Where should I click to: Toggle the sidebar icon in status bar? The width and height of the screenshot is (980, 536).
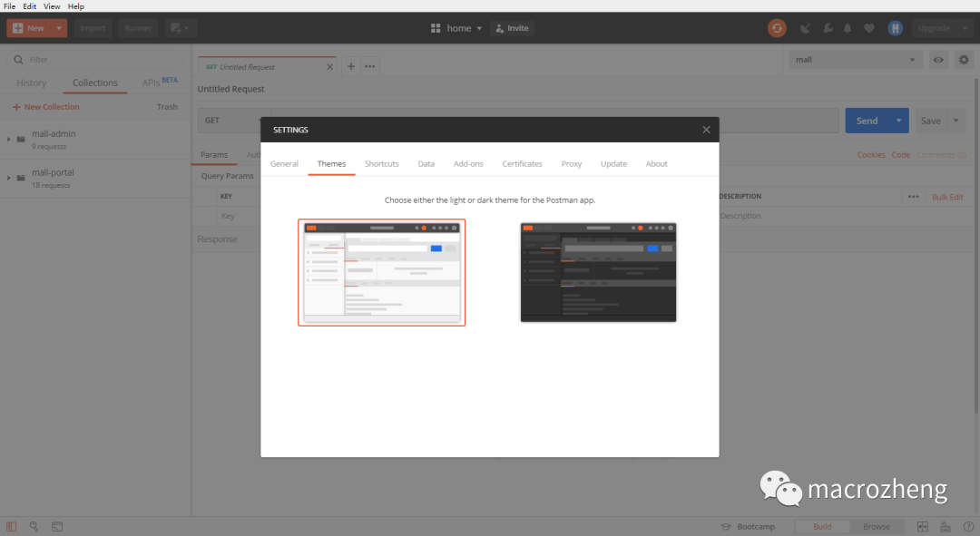[11, 527]
